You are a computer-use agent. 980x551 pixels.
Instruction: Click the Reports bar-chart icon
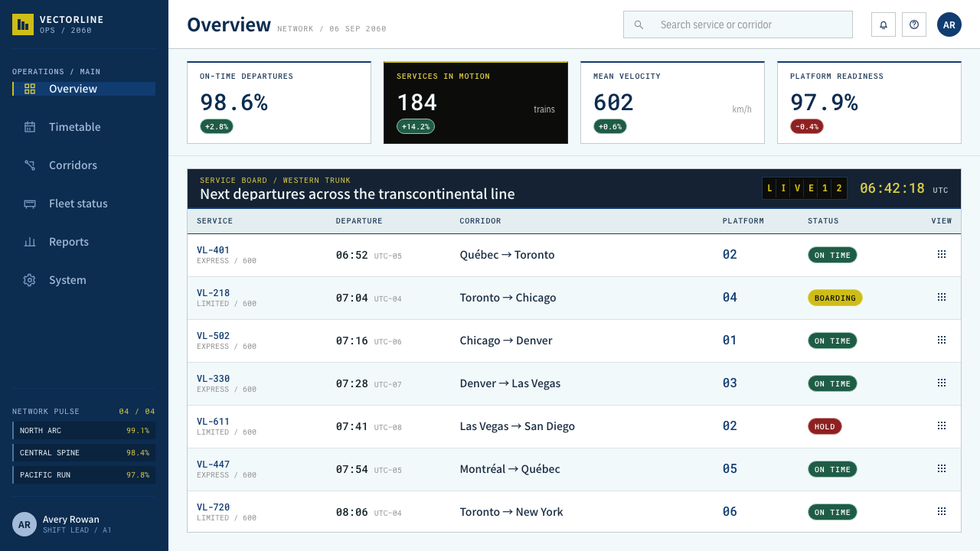(30, 242)
